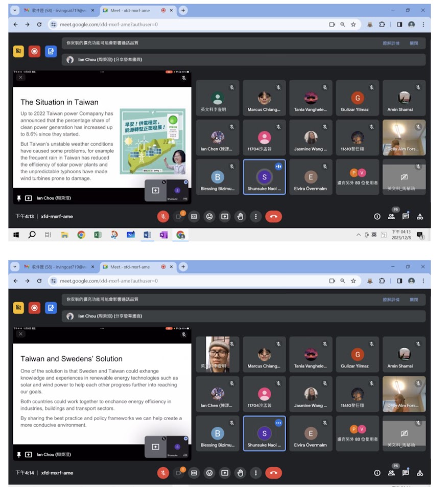Open Excel from the Windows taskbar
448x487 pixels.
[x=97, y=235]
